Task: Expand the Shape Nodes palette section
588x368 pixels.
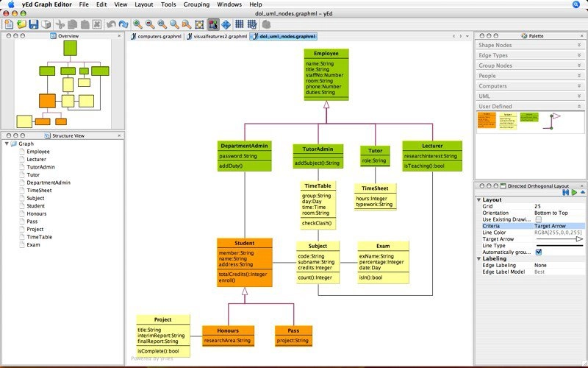Action: [579, 45]
